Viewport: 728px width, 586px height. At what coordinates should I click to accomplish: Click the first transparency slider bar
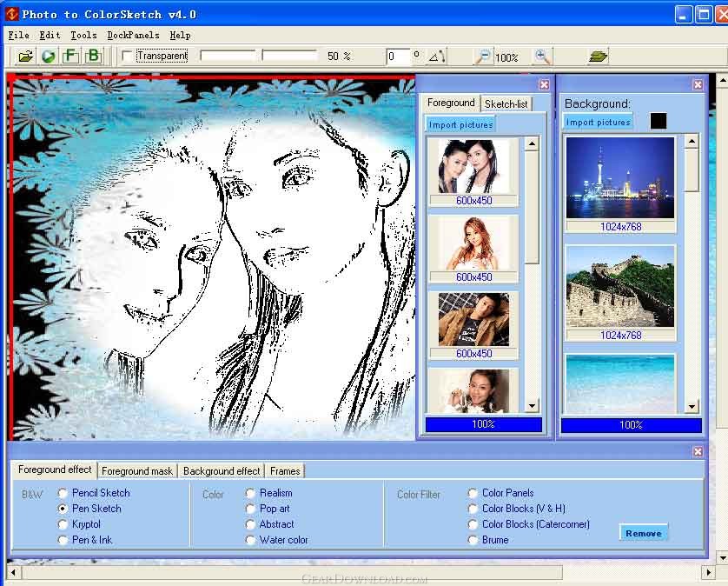[228, 56]
